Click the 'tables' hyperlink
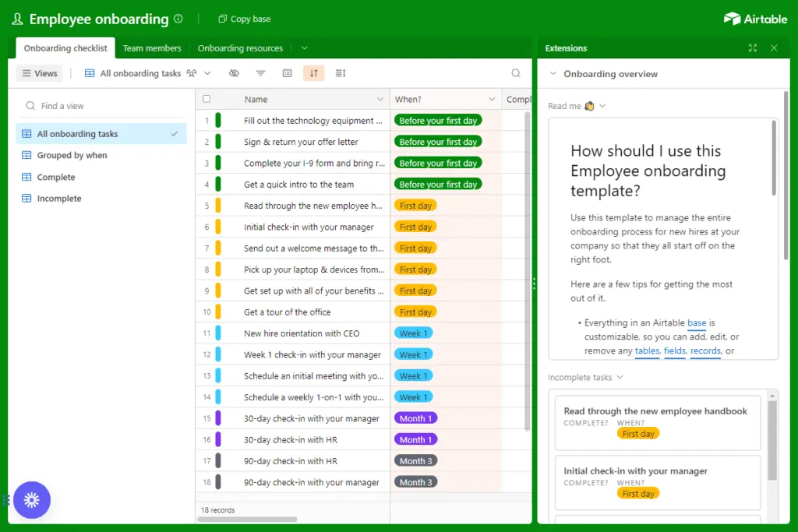The height and width of the screenshot is (532, 798). tap(647, 351)
